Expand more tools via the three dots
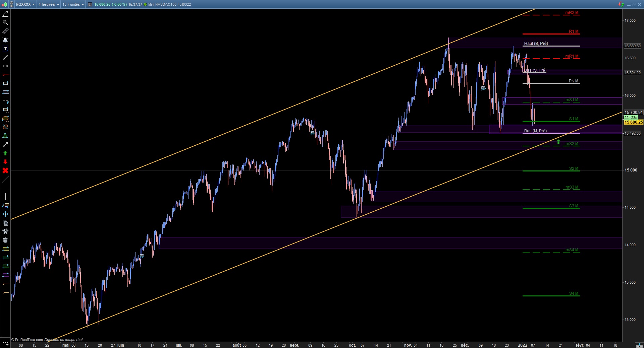The height and width of the screenshot is (348, 644). (5, 343)
